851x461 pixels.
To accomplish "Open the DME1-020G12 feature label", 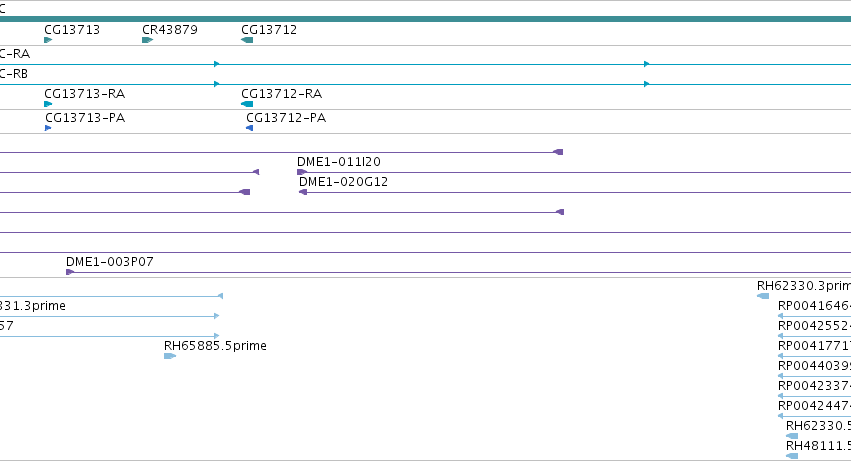I will 344,182.
